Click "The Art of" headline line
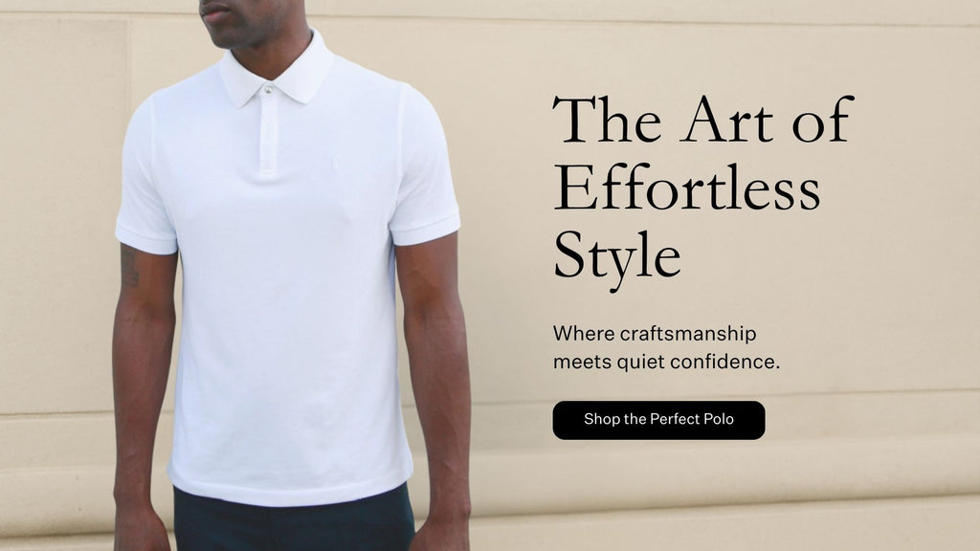Viewport: 980px width, 551px height. 703,120
